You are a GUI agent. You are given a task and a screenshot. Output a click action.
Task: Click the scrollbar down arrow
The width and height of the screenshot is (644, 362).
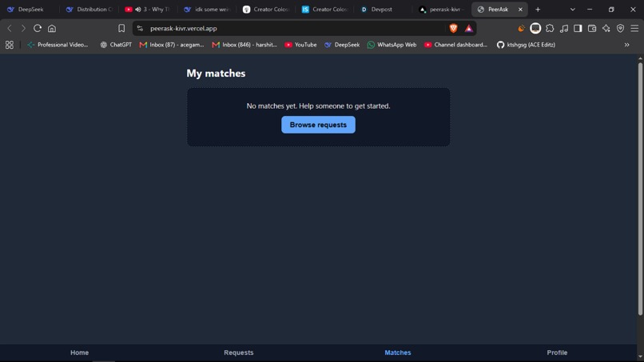(640, 357)
